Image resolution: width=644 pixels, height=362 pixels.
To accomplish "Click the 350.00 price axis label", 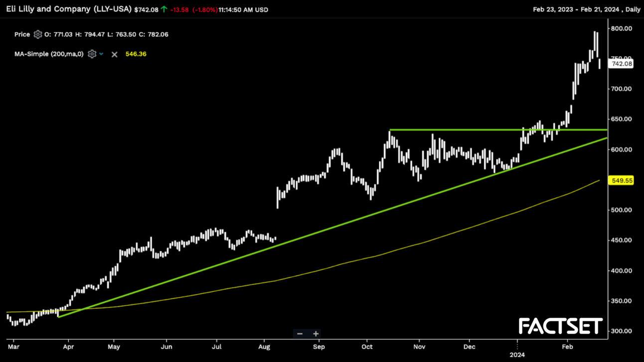I will click(x=621, y=301).
